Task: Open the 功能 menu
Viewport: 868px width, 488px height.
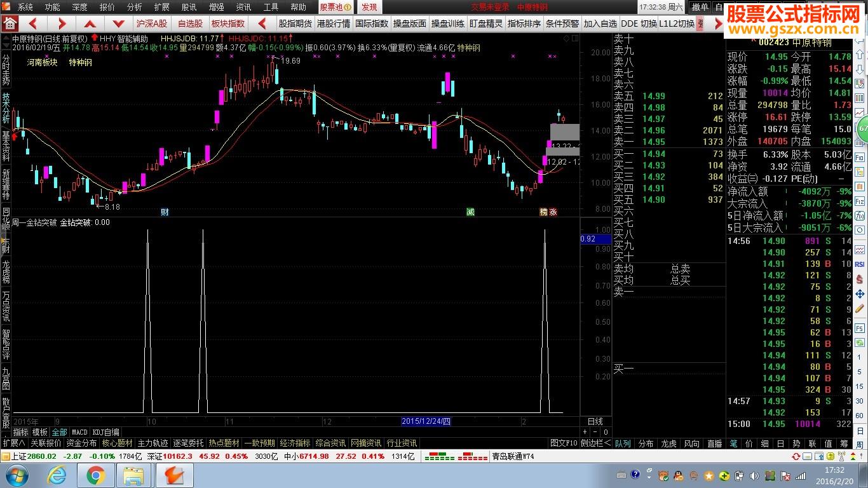Action: 52,7
